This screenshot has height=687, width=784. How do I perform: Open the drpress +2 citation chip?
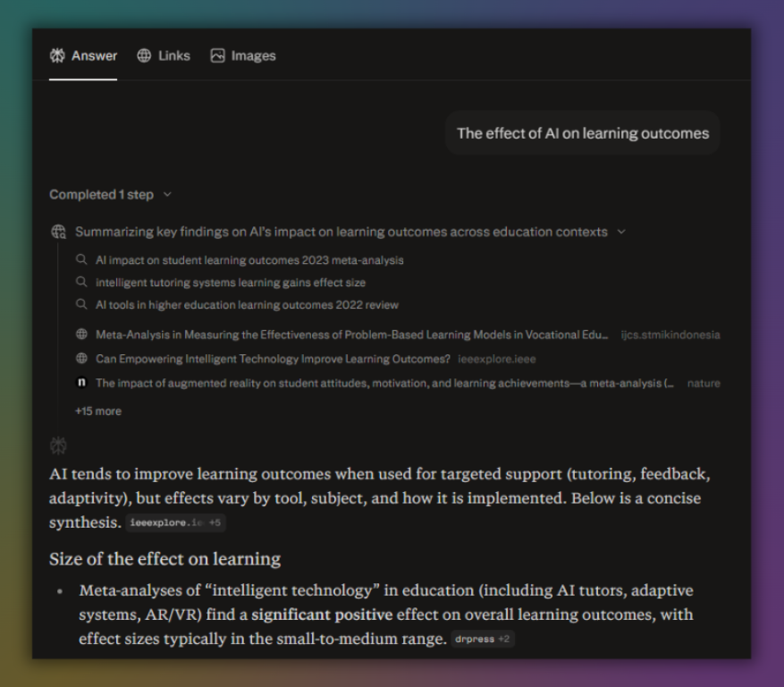coord(482,640)
